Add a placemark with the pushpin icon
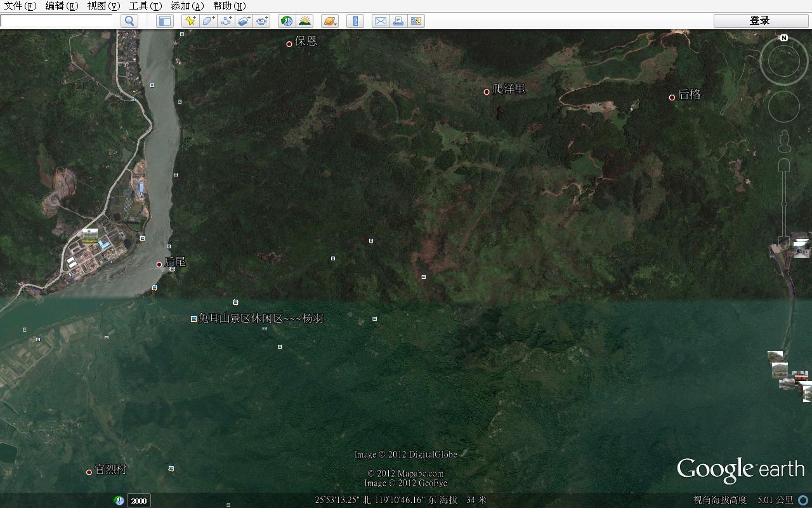 (190, 21)
